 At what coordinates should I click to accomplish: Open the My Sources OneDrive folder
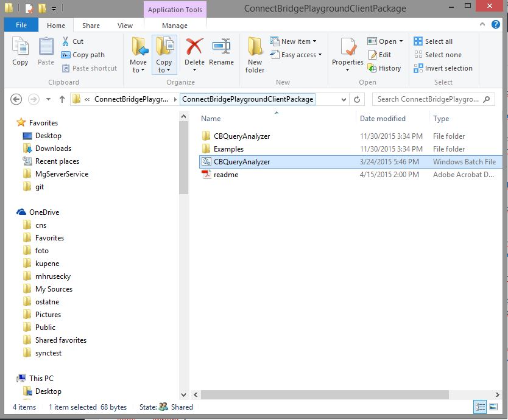[x=54, y=289]
